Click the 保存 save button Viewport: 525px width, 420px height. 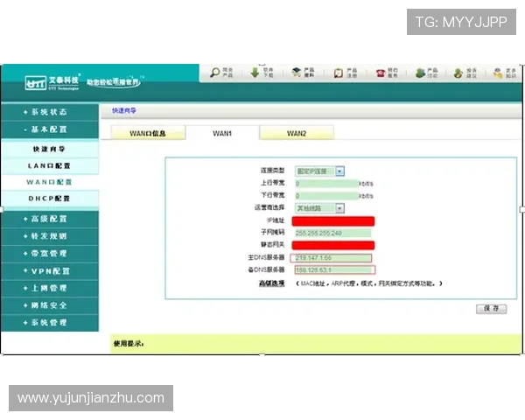click(x=491, y=309)
